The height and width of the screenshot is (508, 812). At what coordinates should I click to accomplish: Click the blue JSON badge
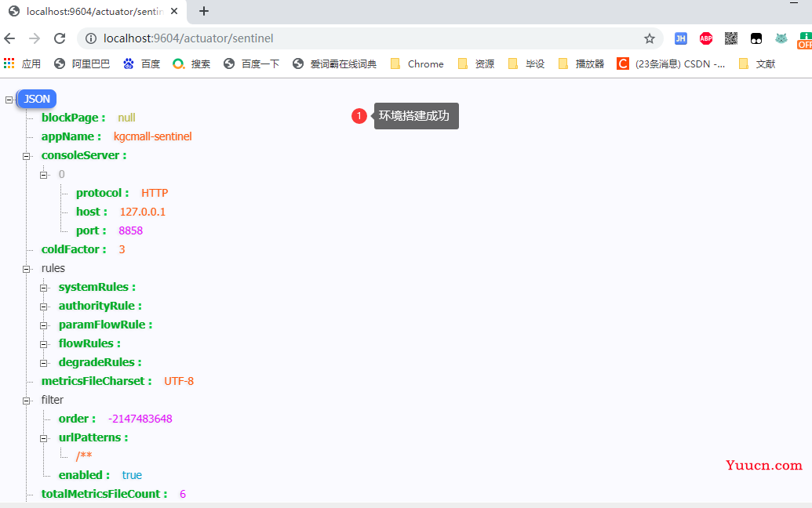pos(37,99)
